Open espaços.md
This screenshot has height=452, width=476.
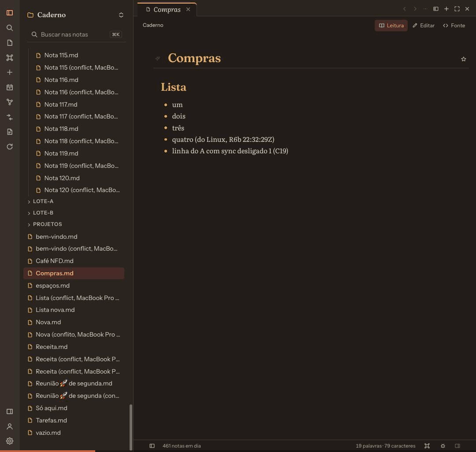point(74,285)
